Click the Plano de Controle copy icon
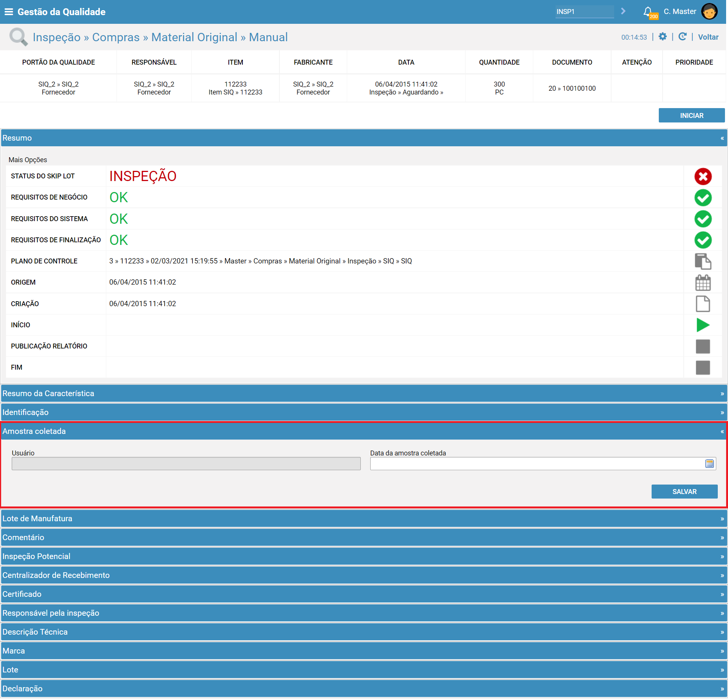Viewport: 728px width, 700px height. point(703,261)
